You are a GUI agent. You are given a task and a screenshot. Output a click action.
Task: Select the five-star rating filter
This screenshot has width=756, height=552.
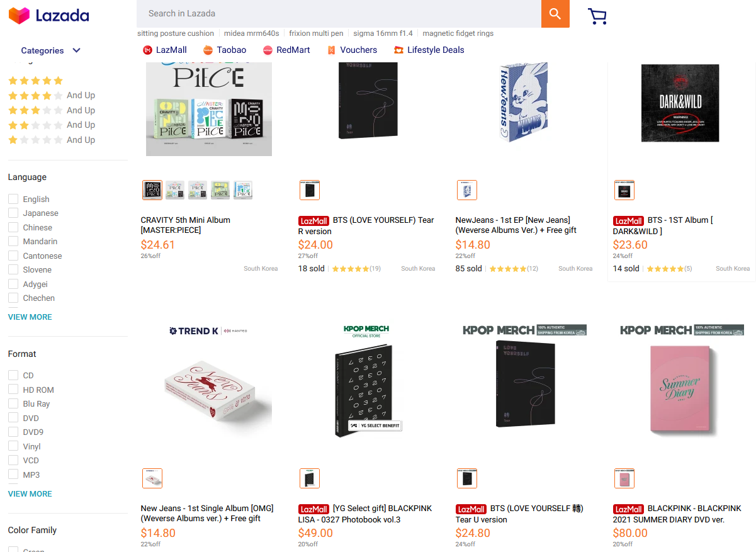click(35, 81)
